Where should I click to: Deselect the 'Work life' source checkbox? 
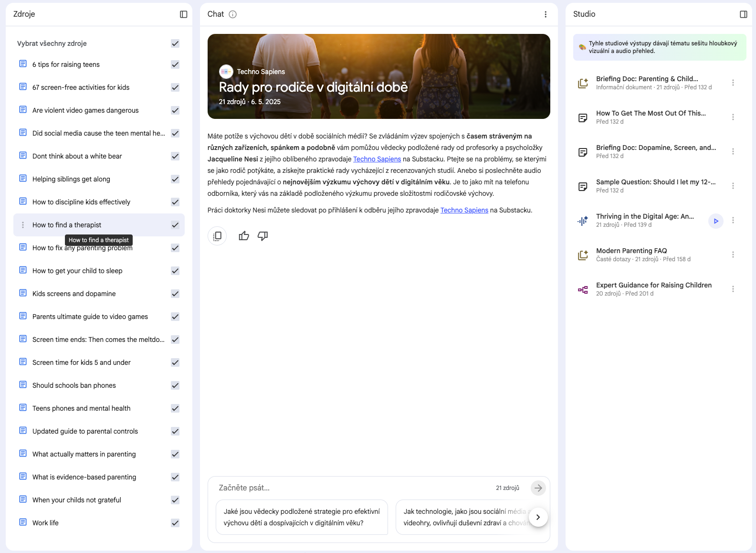pos(175,523)
